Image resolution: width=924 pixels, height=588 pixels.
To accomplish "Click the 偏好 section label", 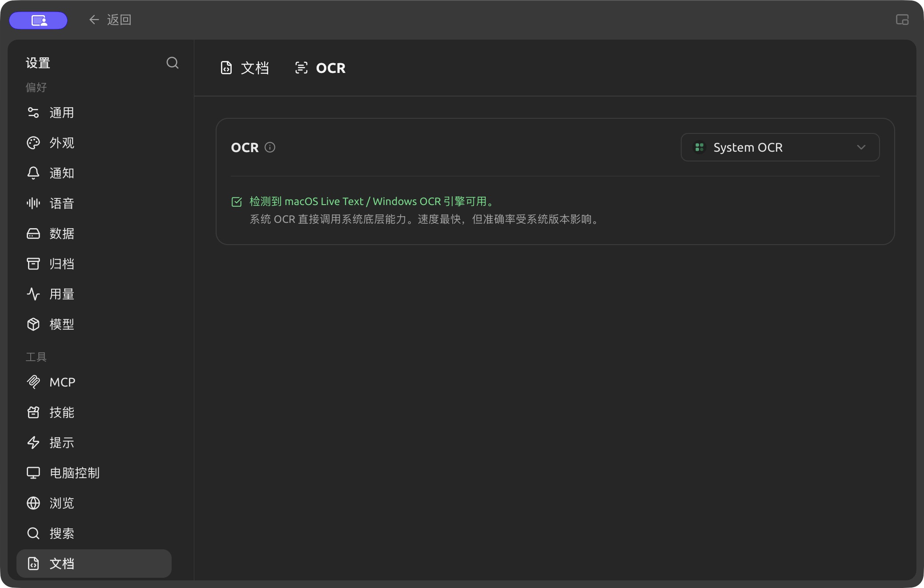I will click(x=36, y=88).
